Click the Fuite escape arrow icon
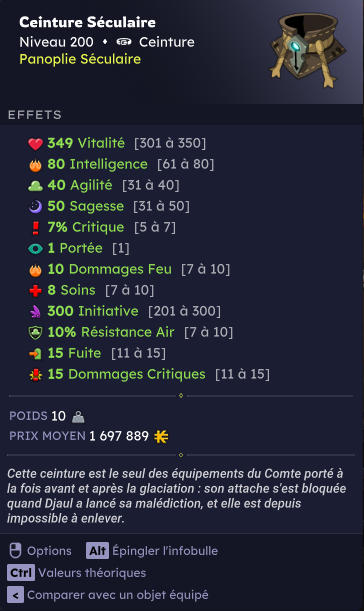 click(x=35, y=353)
